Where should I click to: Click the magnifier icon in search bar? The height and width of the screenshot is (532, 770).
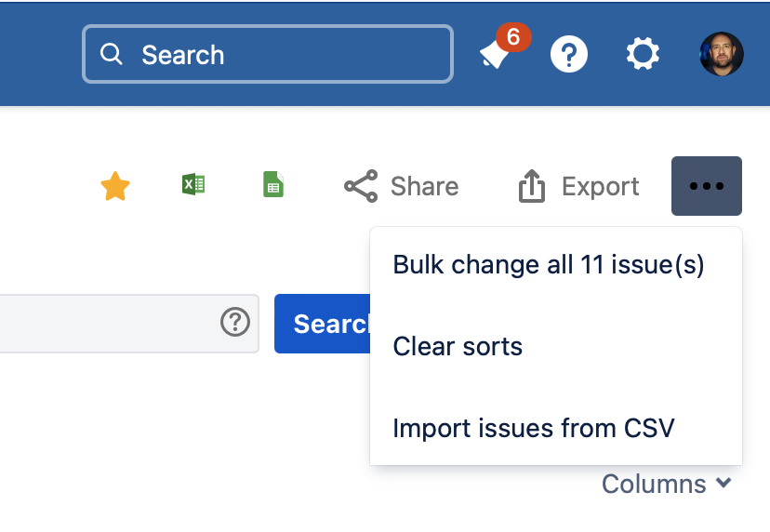coord(112,54)
